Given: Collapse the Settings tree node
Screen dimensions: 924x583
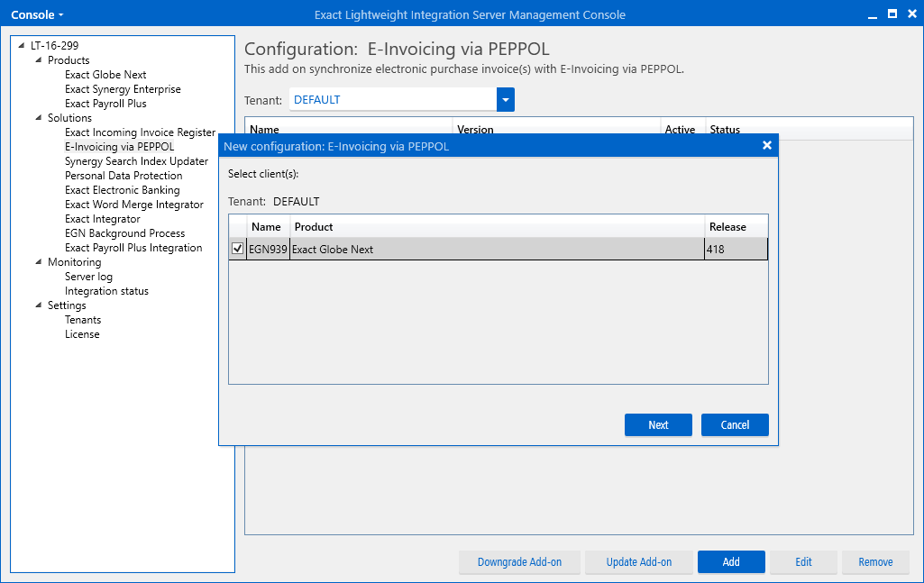Looking at the screenshot, I should [x=39, y=305].
